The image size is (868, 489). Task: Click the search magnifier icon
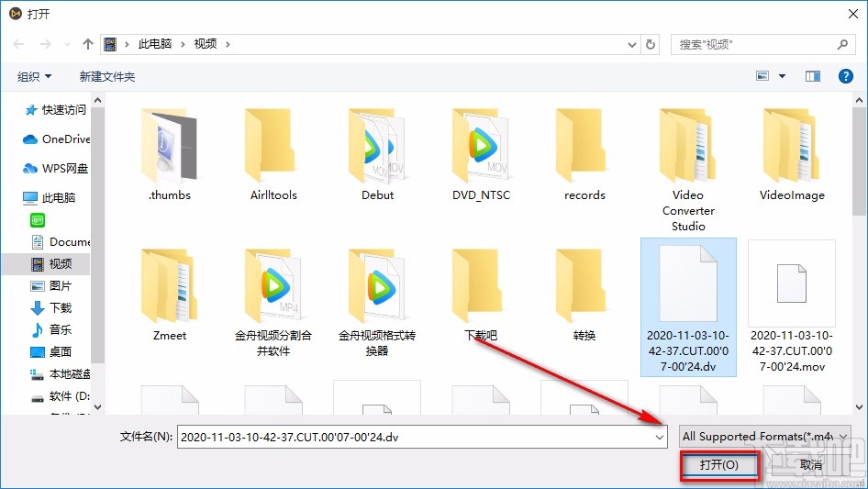pyautogui.click(x=842, y=44)
